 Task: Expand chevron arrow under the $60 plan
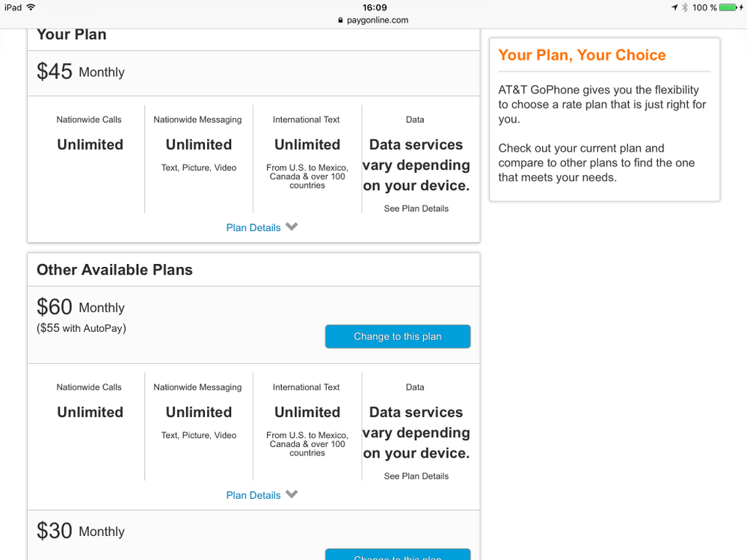292,494
